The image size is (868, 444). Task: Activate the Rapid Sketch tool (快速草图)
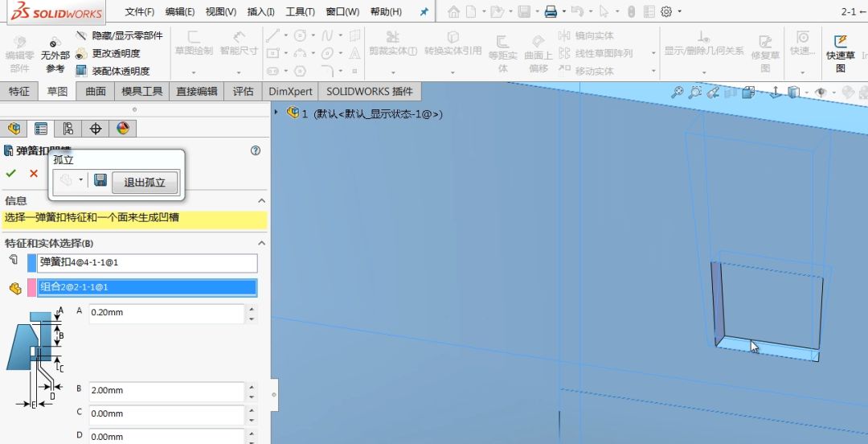841,52
